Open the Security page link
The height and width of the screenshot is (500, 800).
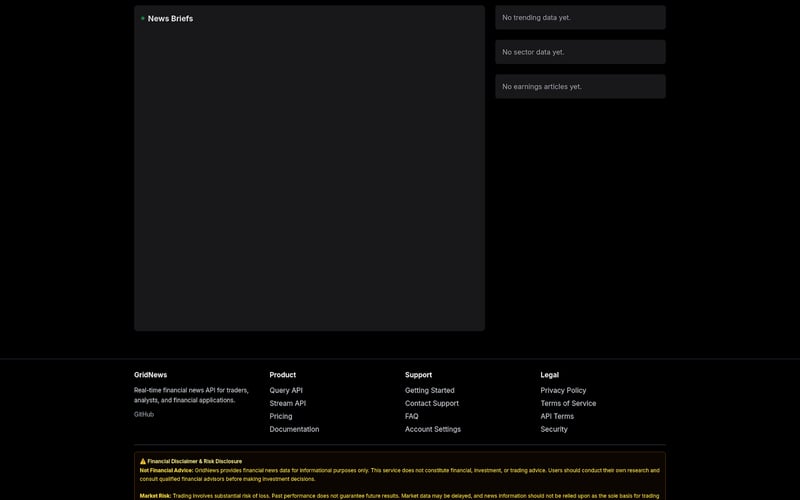click(554, 429)
